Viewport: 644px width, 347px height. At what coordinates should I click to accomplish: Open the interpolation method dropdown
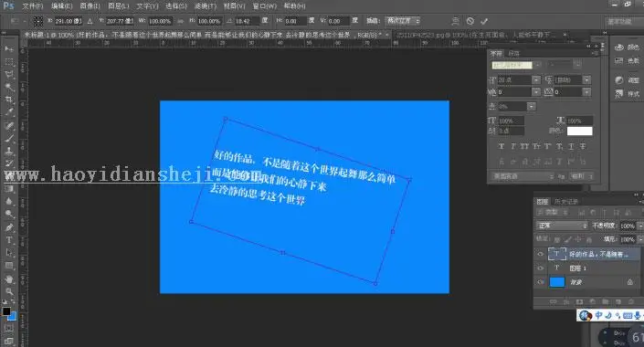coord(403,20)
